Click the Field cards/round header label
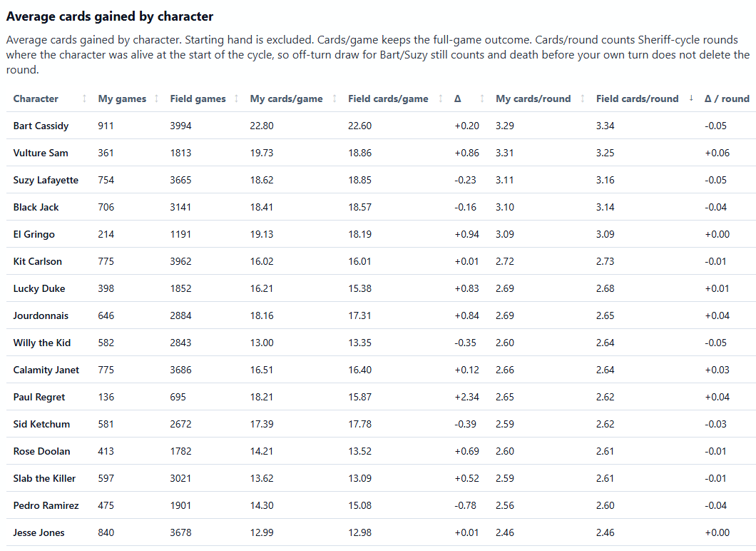 pos(637,99)
